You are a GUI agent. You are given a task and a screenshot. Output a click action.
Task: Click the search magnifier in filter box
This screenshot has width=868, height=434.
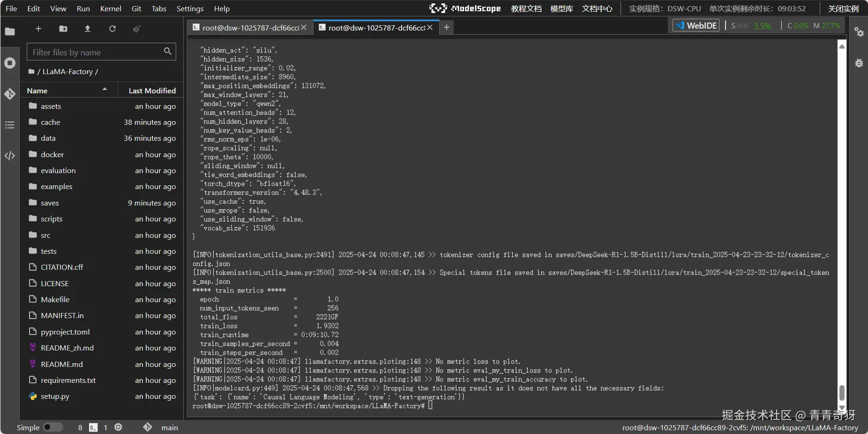pyautogui.click(x=167, y=52)
